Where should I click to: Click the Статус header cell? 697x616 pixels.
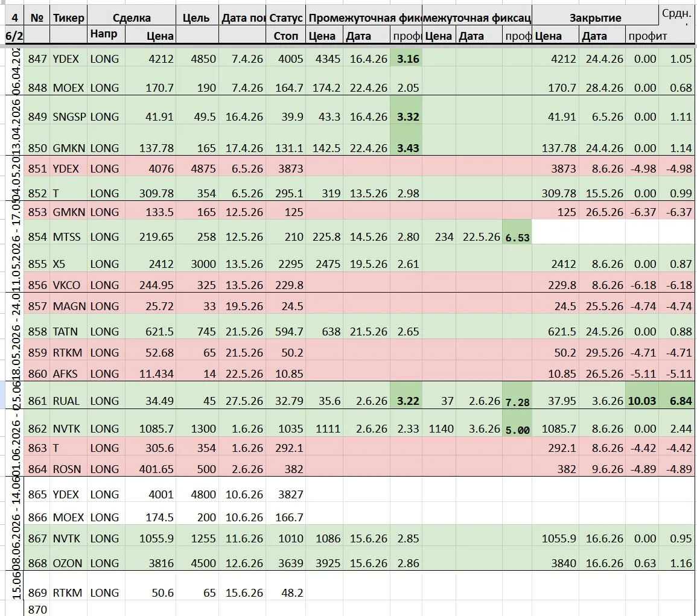coord(286,17)
